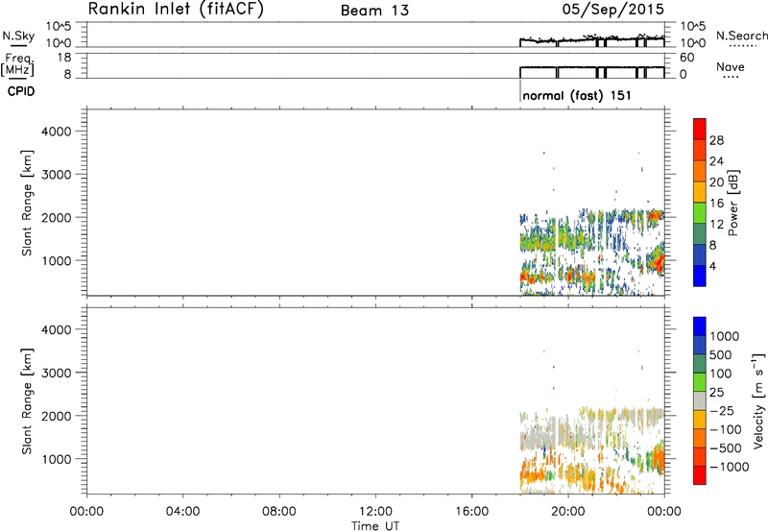Click the date '05/Sep/2015'
768x532 pixels.
click(613, 9)
